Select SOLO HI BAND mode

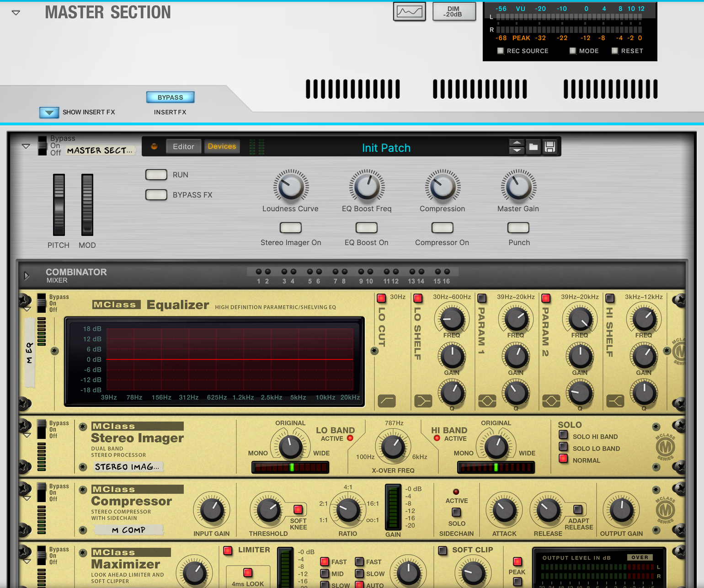tap(564, 434)
